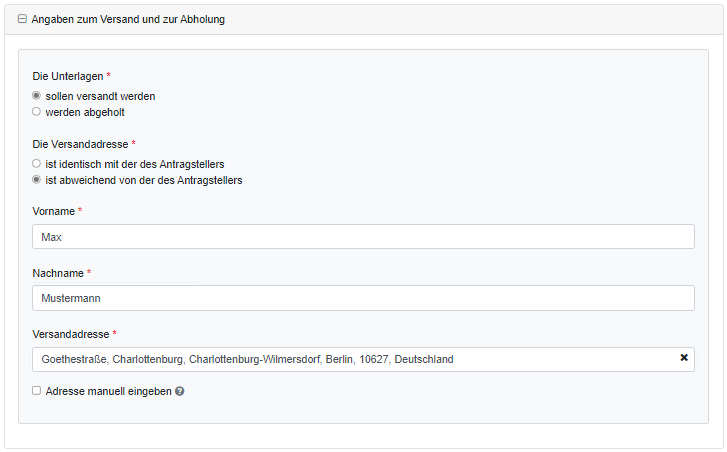Viewport: 727px width, 452px height.
Task: Pick radio 'ist identisch mit der des Antragstellers'
Action: 37,163
